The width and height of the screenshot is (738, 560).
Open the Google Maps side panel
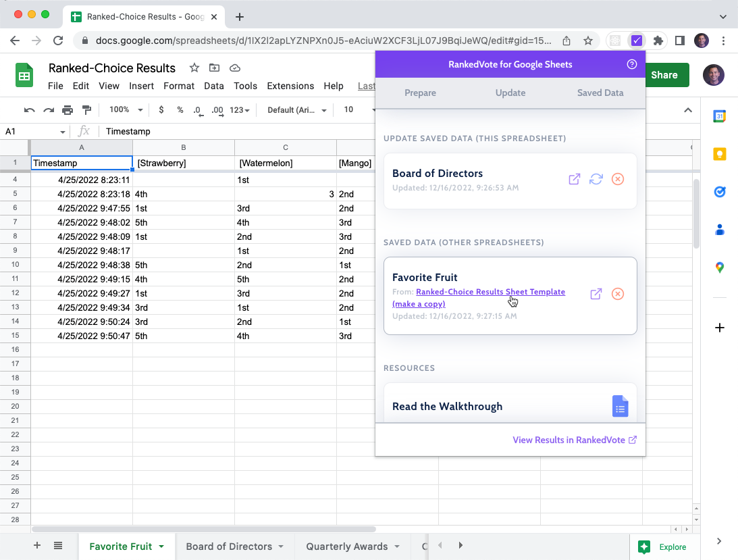(x=719, y=268)
